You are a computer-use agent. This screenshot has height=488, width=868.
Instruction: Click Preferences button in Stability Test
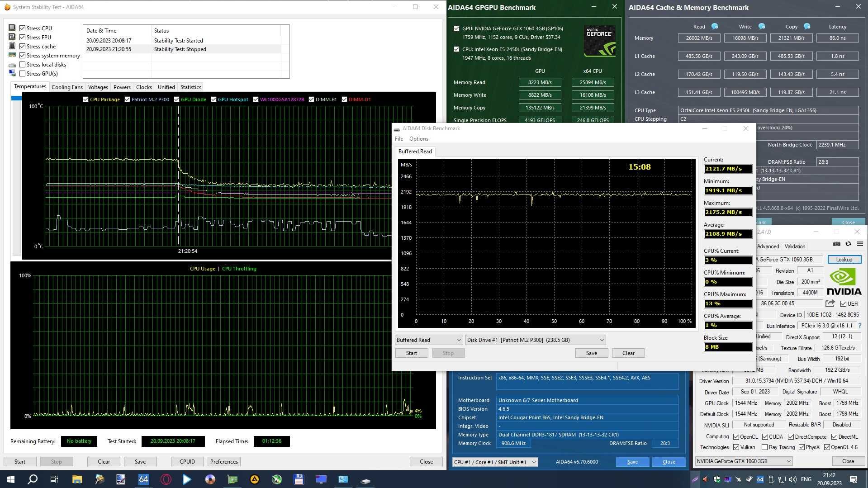(x=224, y=461)
